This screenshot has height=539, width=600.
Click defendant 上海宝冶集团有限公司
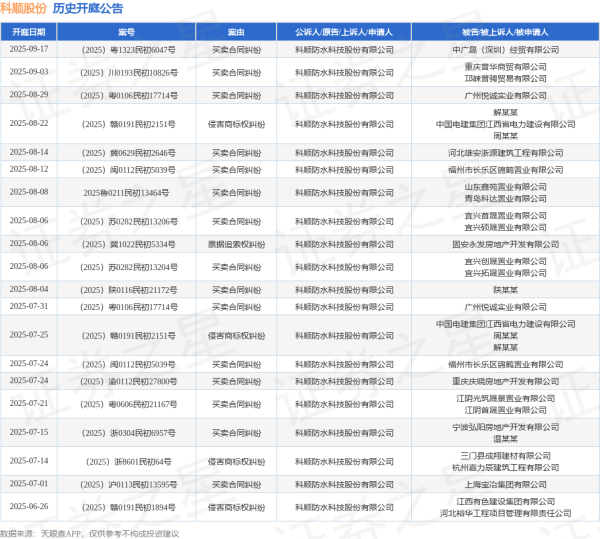pyautogui.click(x=504, y=484)
